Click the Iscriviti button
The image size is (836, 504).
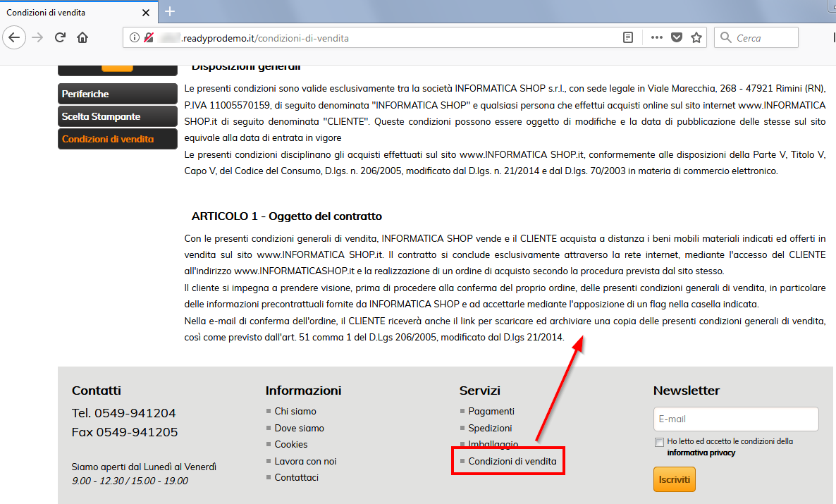click(x=675, y=479)
